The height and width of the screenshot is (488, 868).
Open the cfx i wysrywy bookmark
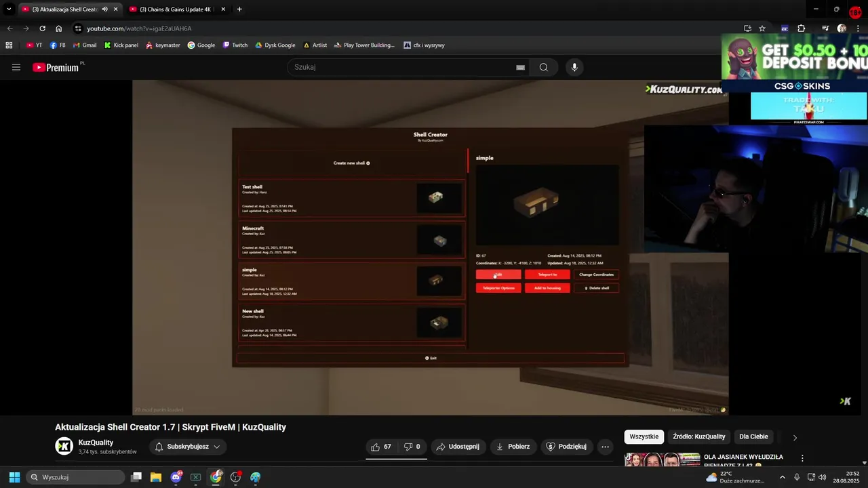coord(425,45)
